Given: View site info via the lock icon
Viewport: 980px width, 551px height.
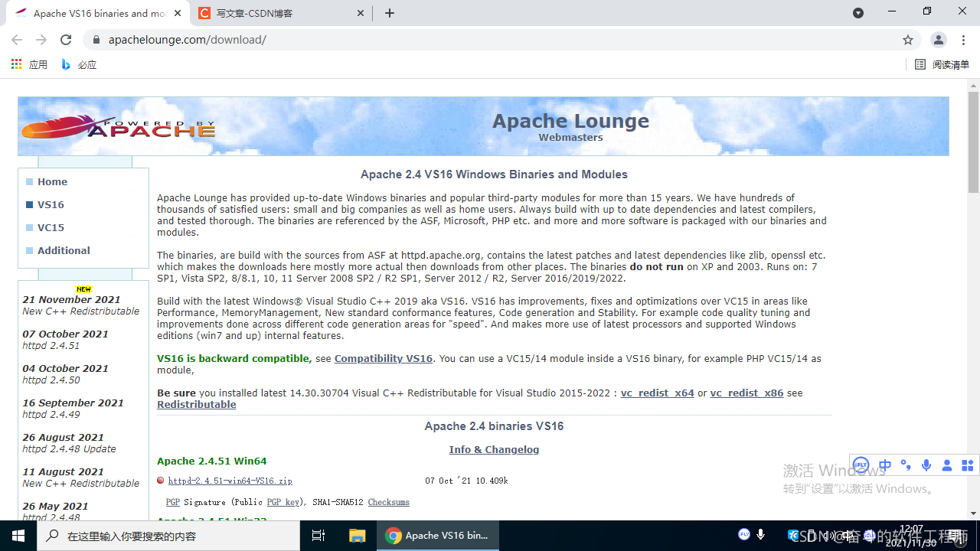Looking at the screenshot, I should point(96,40).
